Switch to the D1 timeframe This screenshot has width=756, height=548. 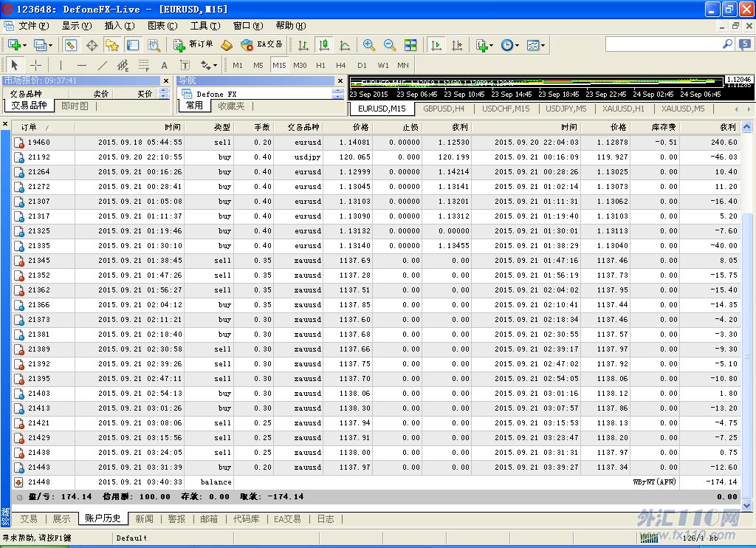[x=362, y=65]
